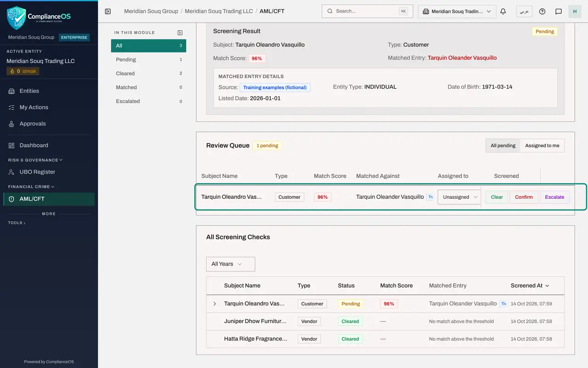Show reviews Assigned to me
Image resolution: width=588 pixels, height=368 pixels.
pos(542,145)
